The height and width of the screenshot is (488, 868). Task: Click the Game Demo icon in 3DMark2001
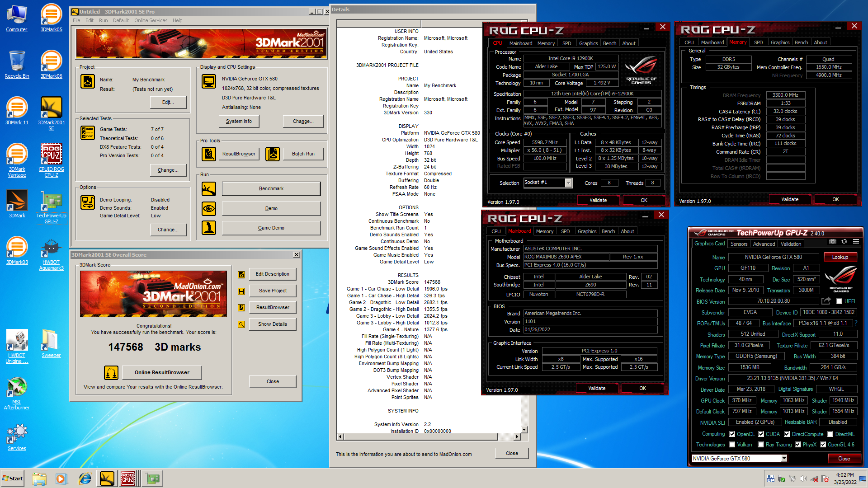[x=209, y=228]
